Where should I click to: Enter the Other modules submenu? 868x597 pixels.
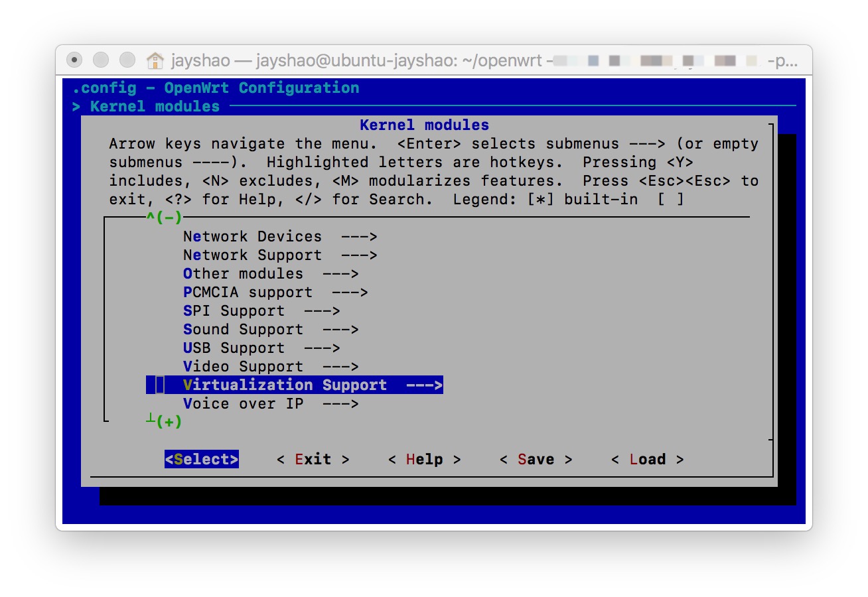[243, 274]
